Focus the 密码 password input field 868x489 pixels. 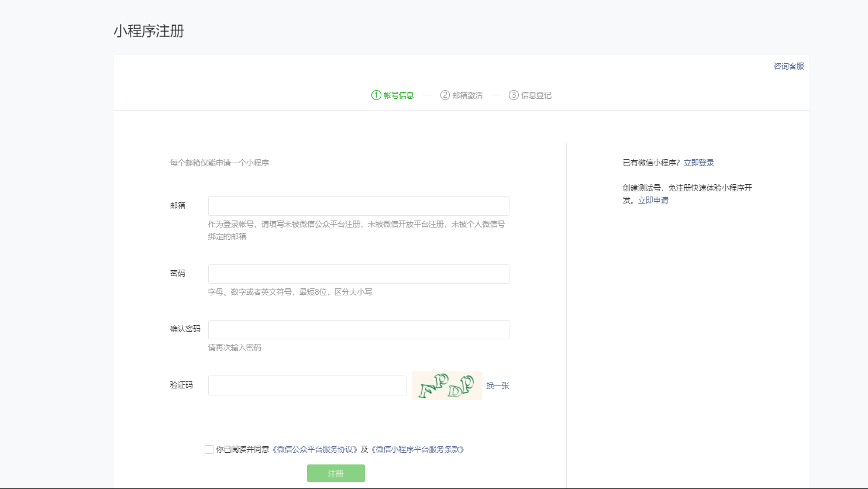pyautogui.click(x=359, y=274)
